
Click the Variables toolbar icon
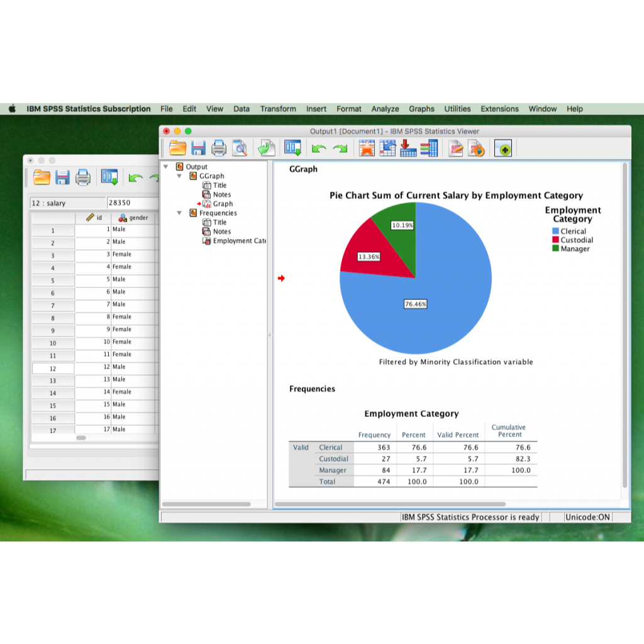click(429, 148)
